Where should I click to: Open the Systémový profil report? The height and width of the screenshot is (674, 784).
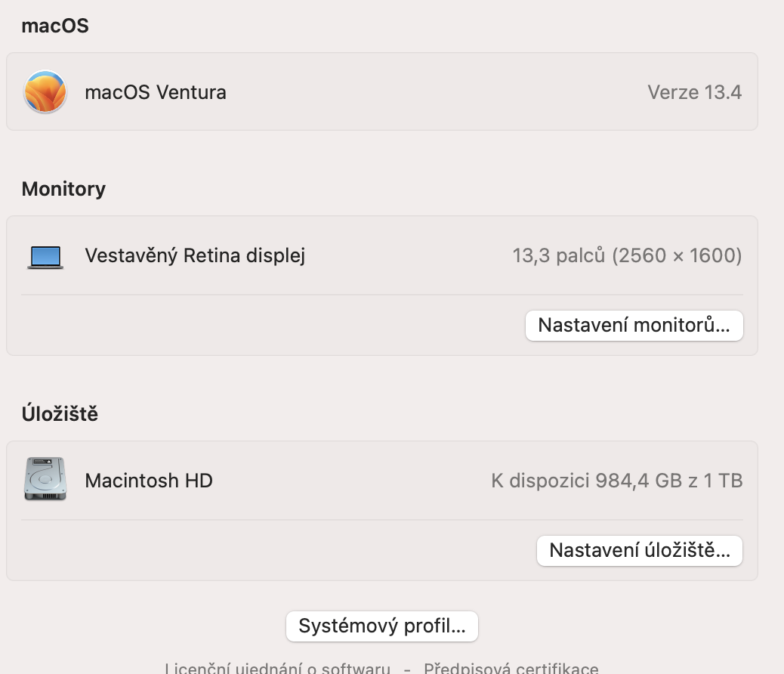coord(381,626)
